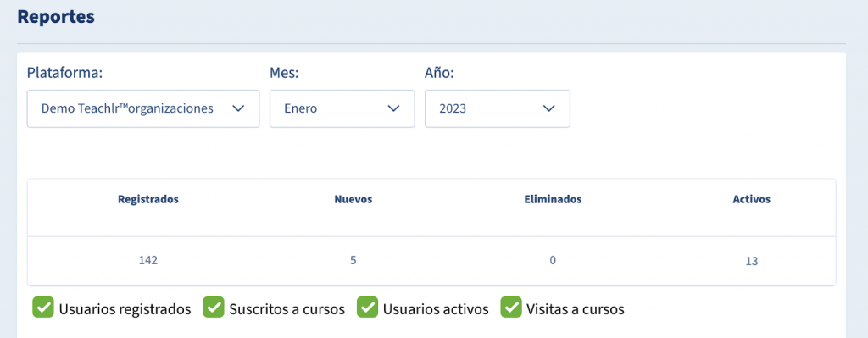868x338 pixels.
Task: Open the Año dropdown showing 2023
Action: point(497,109)
